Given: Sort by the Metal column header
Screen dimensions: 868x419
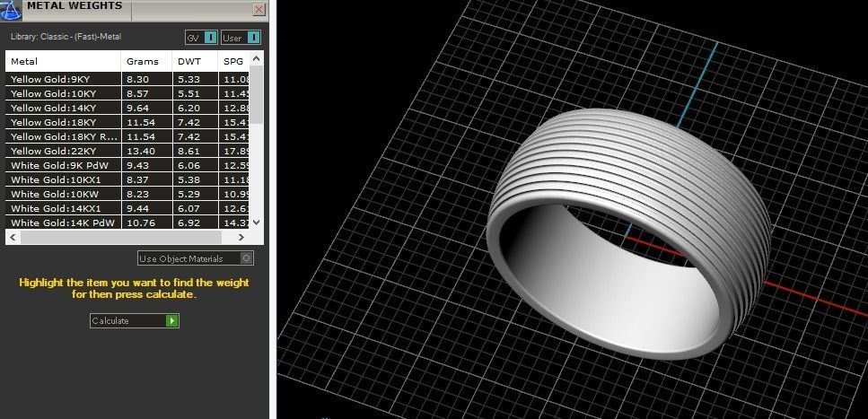Looking at the screenshot, I should tap(63, 61).
